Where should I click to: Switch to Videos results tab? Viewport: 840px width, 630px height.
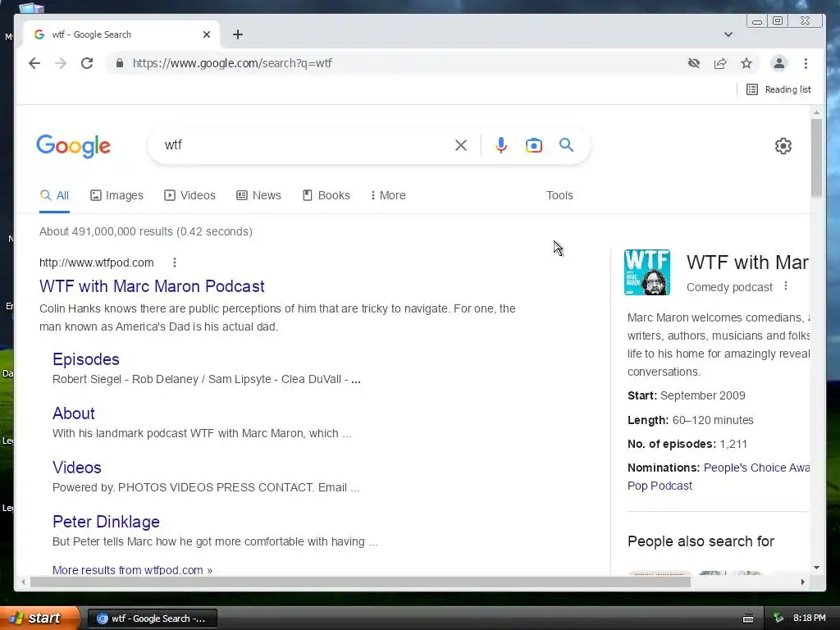click(x=189, y=195)
